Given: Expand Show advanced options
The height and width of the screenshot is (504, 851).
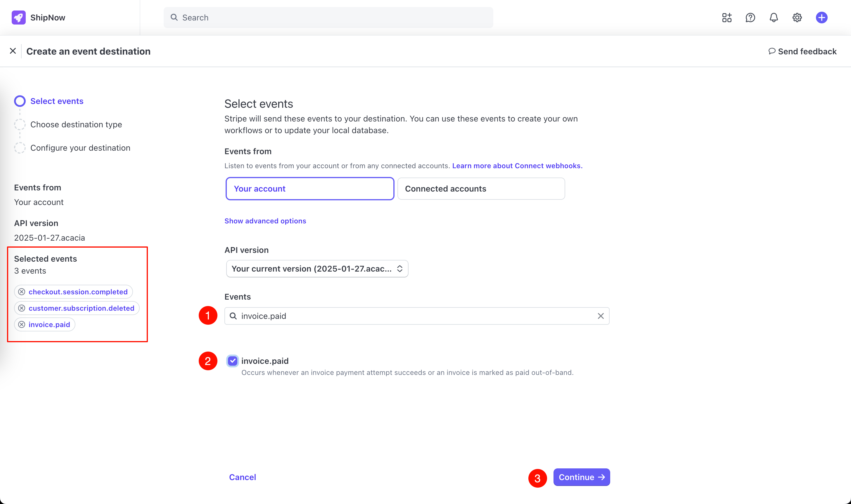Looking at the screenshot, I should click(x=265, y=221).
